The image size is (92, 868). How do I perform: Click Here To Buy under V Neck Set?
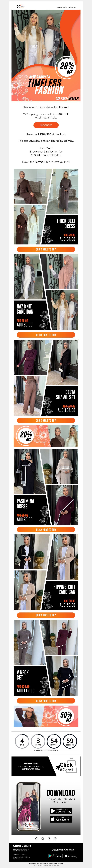click(46, 701)
